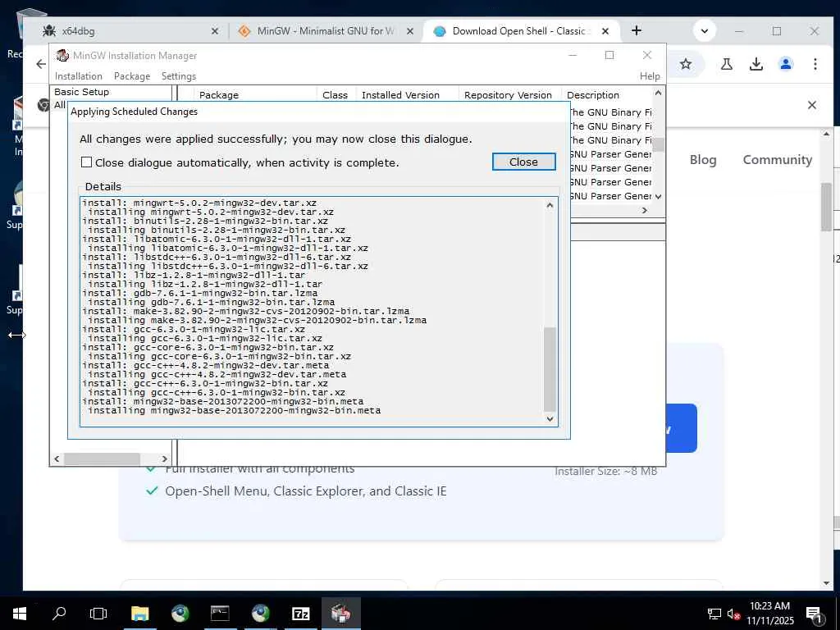Open notification center icon
Screen dimensions: 840x630
click(814, 614)
